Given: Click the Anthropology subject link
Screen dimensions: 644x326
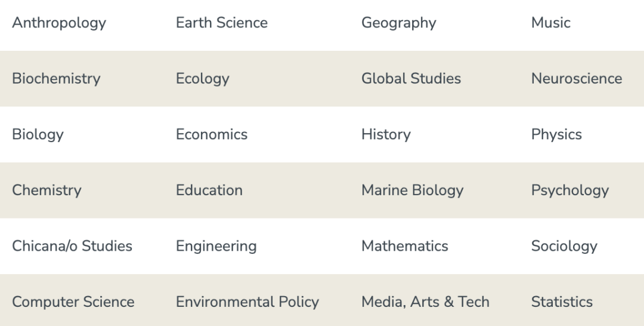Looking at the screenshot, I should 59,23.
